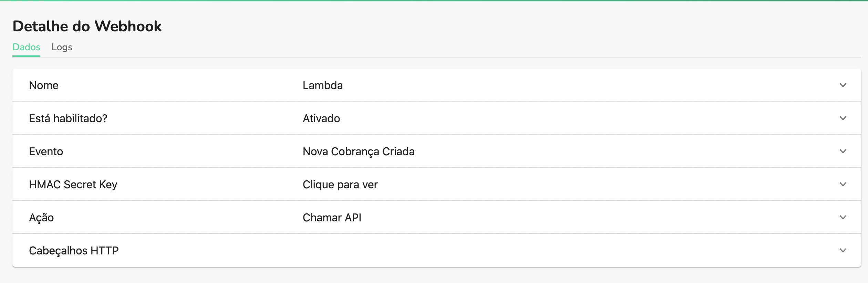Click the Ativado status value
The height and width of the screenshot is (283, 868).
coord(321,118)
